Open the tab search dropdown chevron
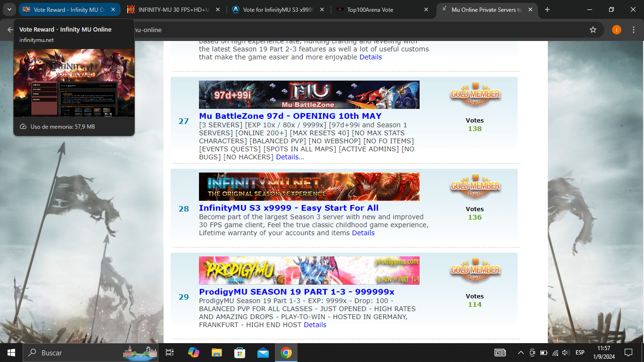Screen dimensions: 644x362 (9, 9)
